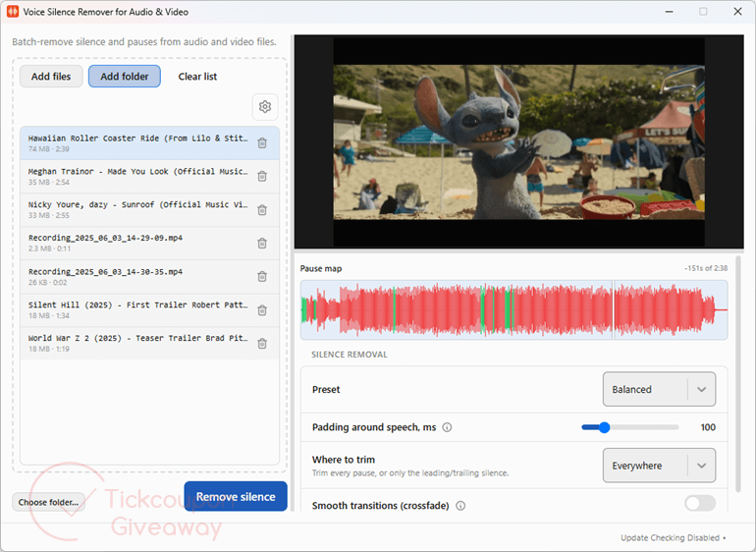
Task: Delete Hawaiian Roller Coaster Ride from the list
Action: (x=262, y=142)
